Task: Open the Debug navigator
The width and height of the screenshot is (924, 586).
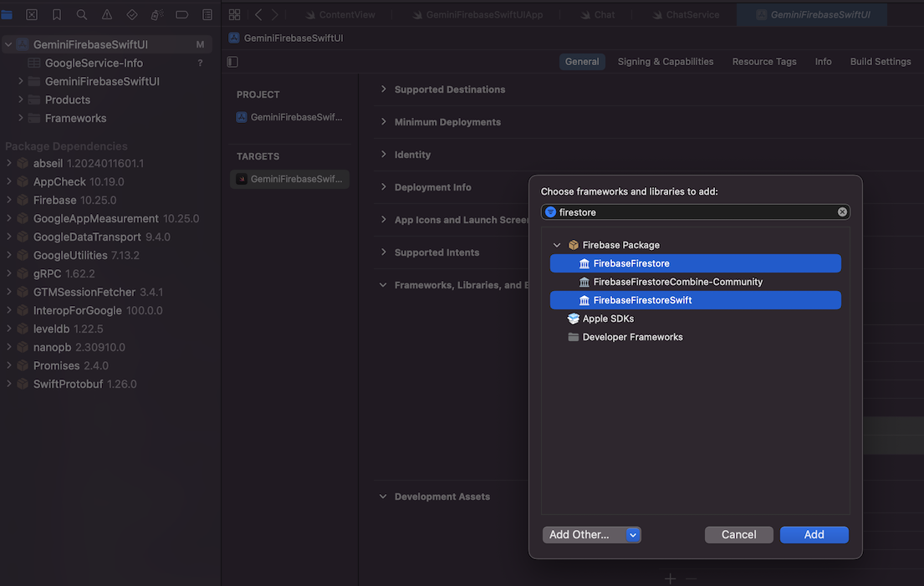Action: coord(157,15)
